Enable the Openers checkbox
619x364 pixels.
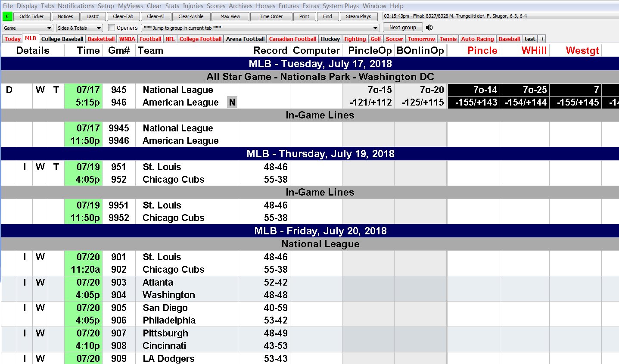[x=111, y=27]
